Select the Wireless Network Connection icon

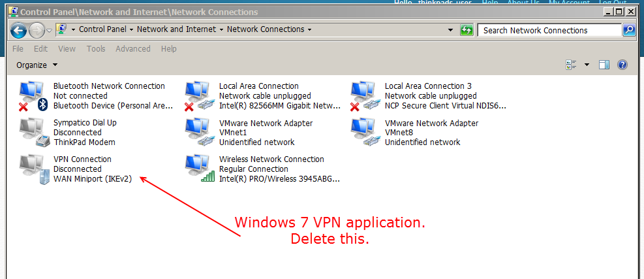click(199, 169)
